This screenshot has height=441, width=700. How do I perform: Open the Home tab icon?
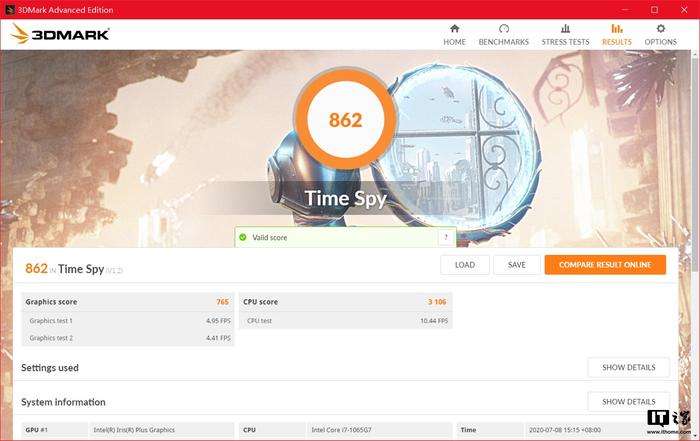click(454, 29)
